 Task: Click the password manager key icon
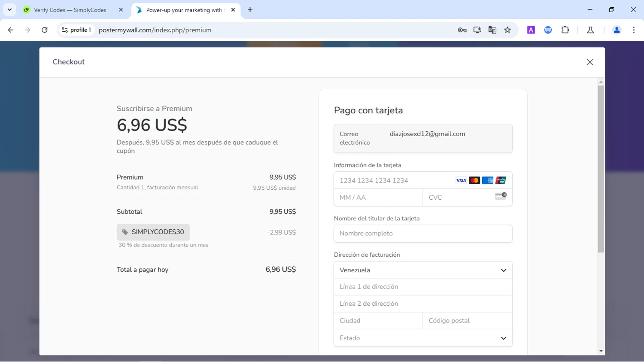(462, 30)
